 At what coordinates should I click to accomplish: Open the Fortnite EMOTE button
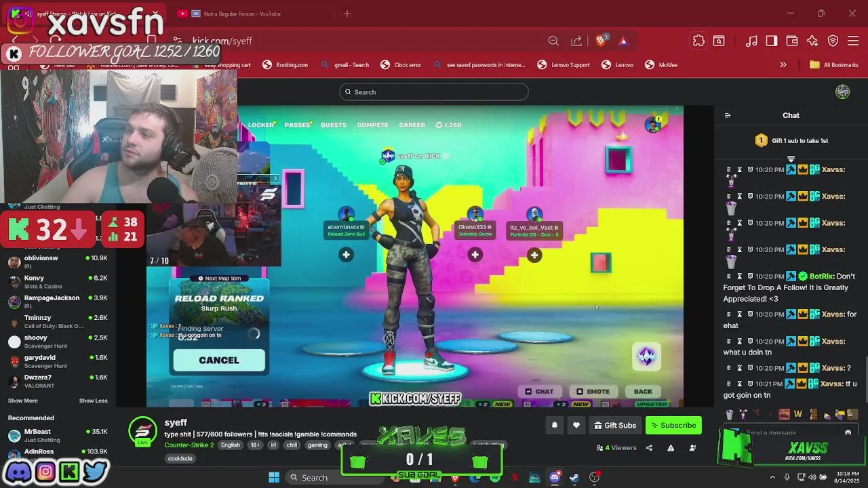click(593, 391)
